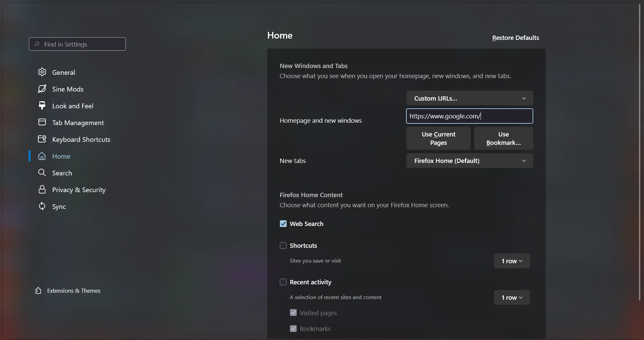Click the Look and Feel paintbrush icon
Screen dimensions: 644x340
click(x=42, y=106)
